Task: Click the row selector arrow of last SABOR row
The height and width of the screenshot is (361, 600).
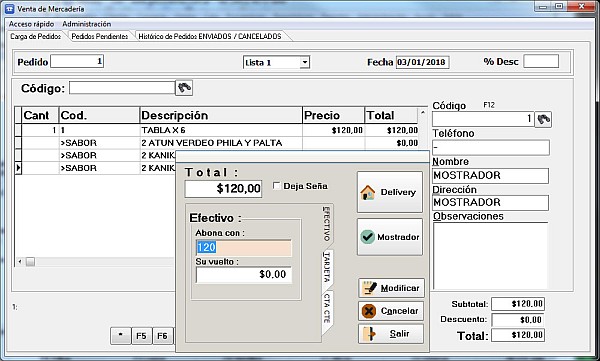Action: [18, 168]
